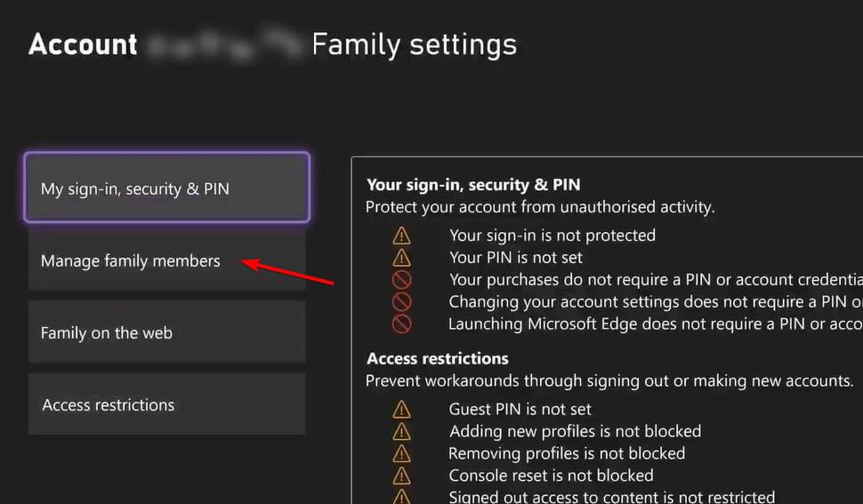Click warning icon beside Removing profiles
This screenshot has height=504, width=863.
click(x=402, y=453)
